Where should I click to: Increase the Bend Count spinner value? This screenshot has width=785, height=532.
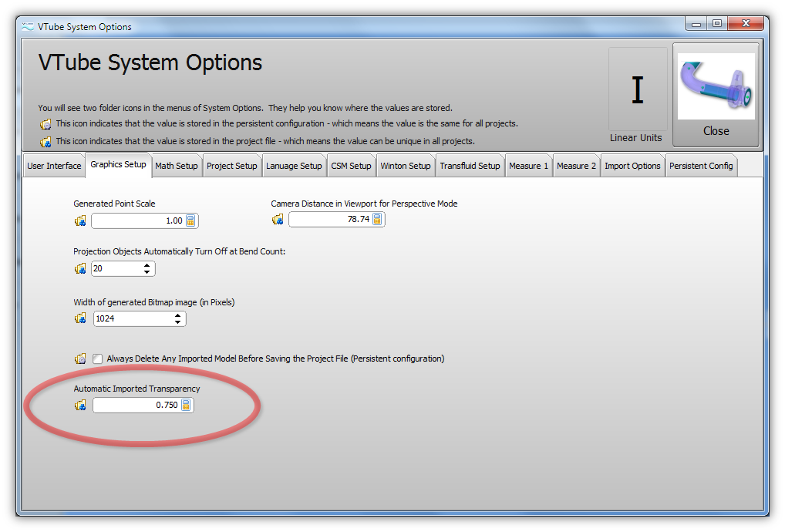pos(147,265)
